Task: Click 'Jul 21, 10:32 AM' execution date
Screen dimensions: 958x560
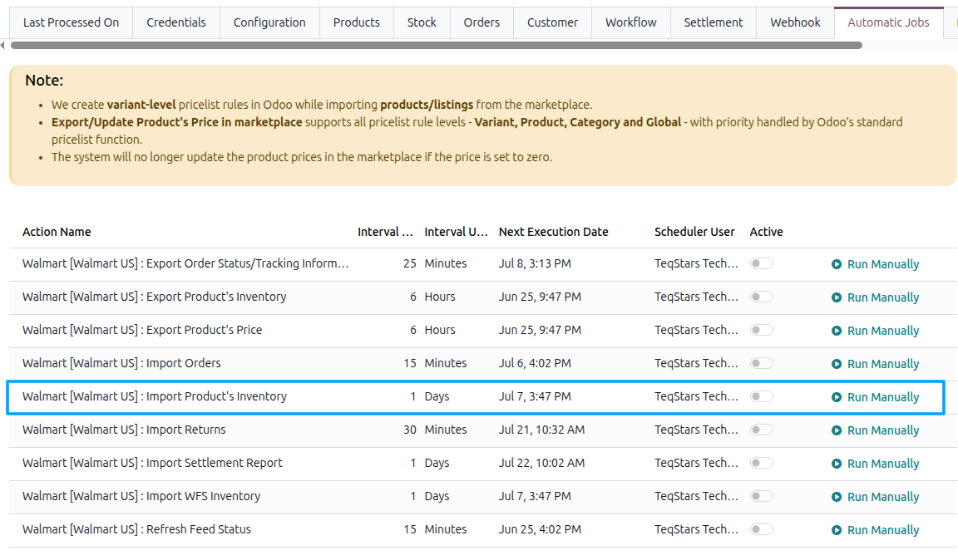Action: 541,430
